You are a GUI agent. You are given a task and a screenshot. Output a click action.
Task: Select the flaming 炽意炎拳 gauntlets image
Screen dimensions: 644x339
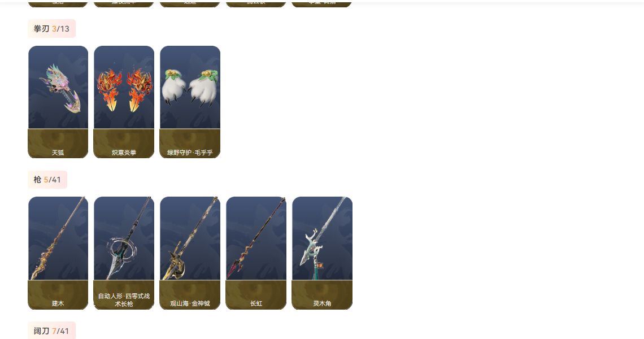(x=124, y=87)
